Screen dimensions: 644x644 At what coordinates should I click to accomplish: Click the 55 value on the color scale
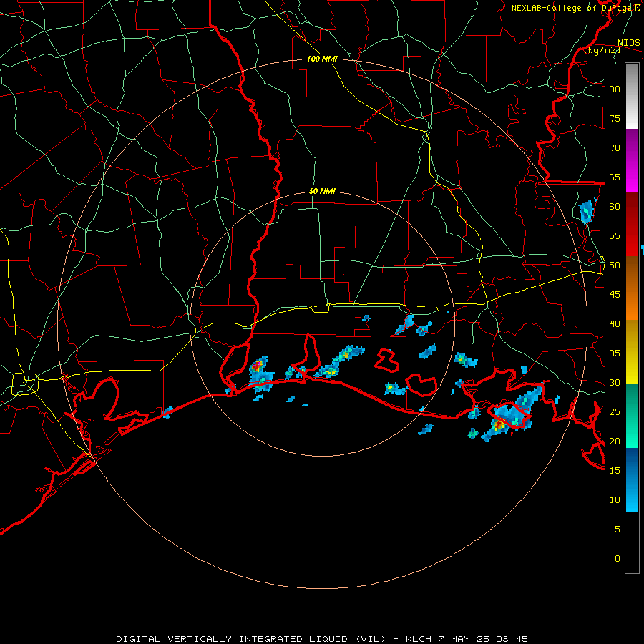pos(615,235)
